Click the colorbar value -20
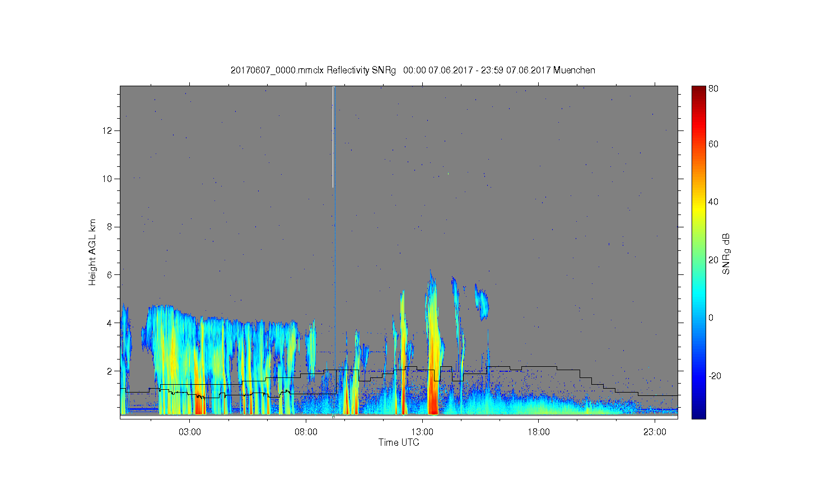 (x=715, y=376)
